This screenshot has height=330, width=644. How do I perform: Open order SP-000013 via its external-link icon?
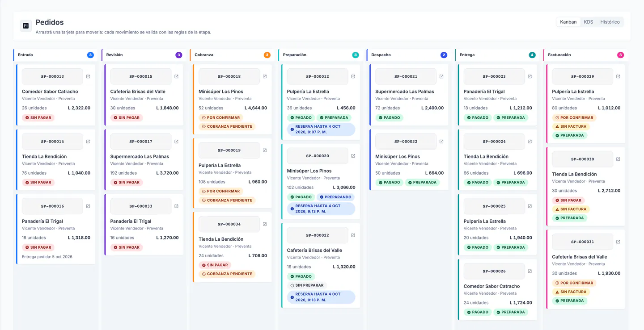tap(88, 76)
